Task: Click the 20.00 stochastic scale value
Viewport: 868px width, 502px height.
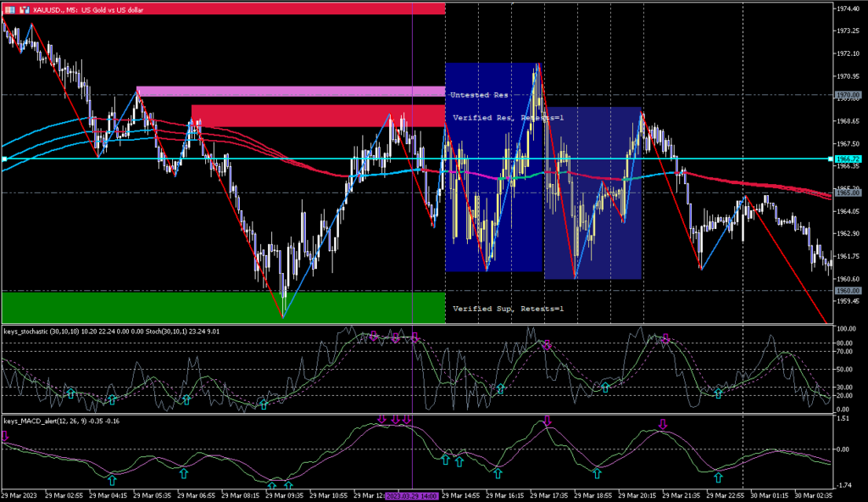Action: pos(846,396)
